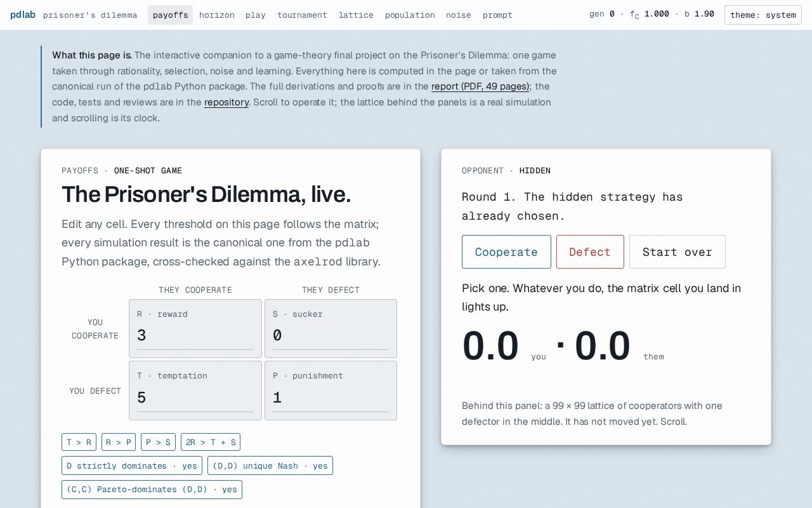Image resolution: width=812 pixels, height=508 pixels.
Task: Click the 'YOU DEFECT' row label
Action: [x=95, y=391]
